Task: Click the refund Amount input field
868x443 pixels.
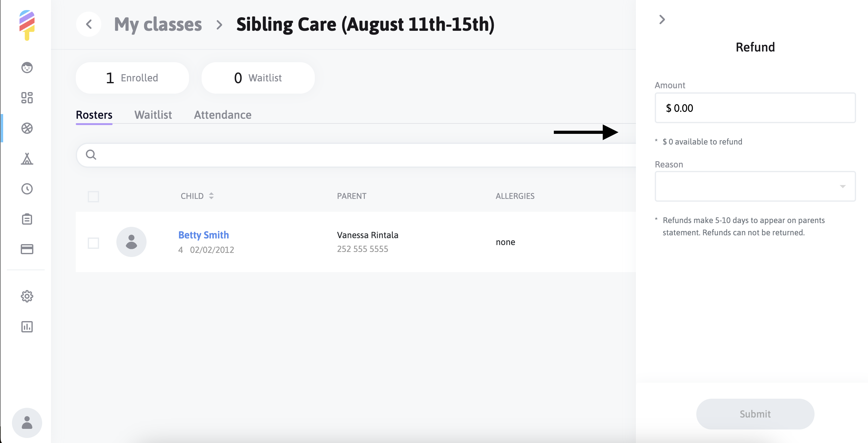Action: click(x=755, y=108)
